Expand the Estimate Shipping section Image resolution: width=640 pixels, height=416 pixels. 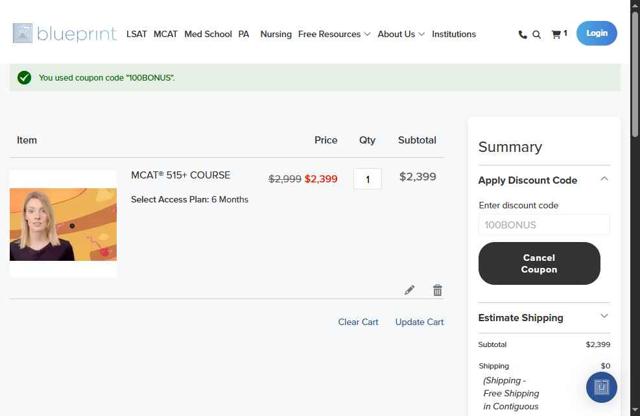pos(544,318)
